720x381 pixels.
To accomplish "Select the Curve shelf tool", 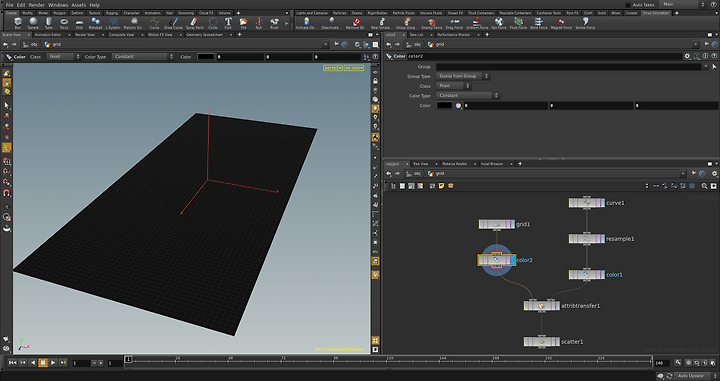I will pos(155,23).
